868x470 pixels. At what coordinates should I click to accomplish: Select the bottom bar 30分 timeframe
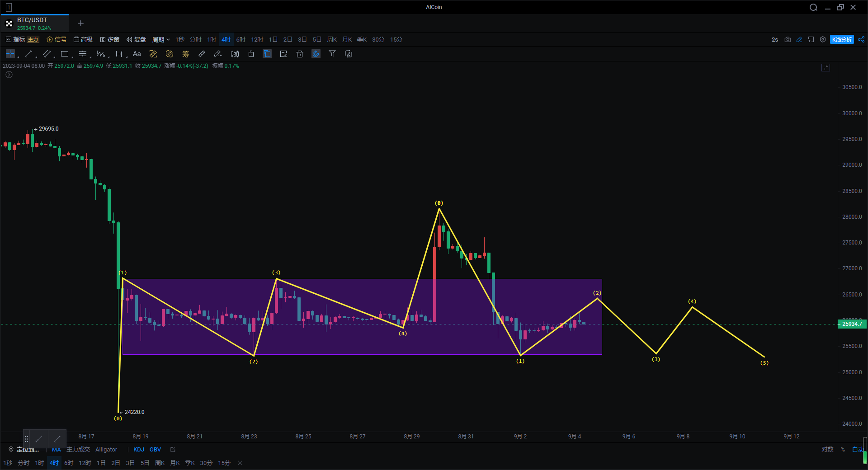(206, 463)
